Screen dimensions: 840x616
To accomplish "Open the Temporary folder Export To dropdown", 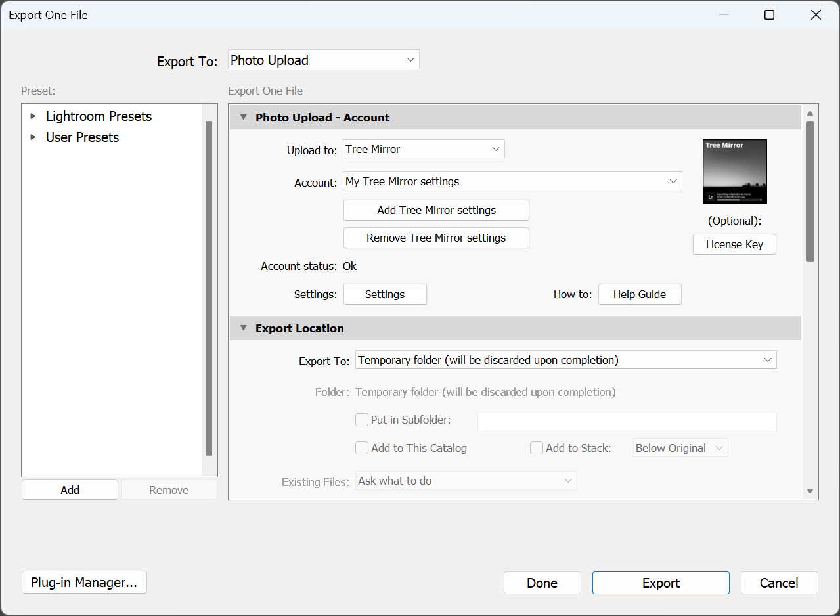I will tap(565, 360).
